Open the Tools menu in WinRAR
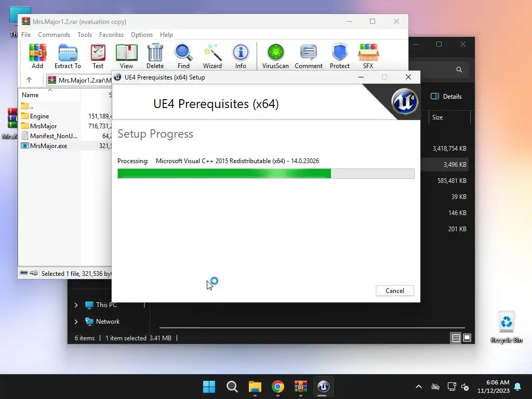This screenshot has height=399, width=532. coord(85,35)
